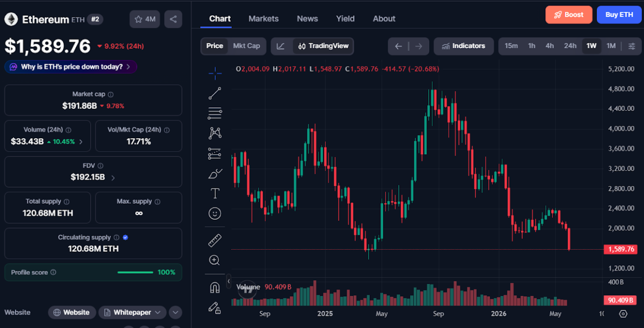644x328 pixels.
Task: Click info icon beside Vol/Mkt Cap (24h)
Action: click(167, 130)
